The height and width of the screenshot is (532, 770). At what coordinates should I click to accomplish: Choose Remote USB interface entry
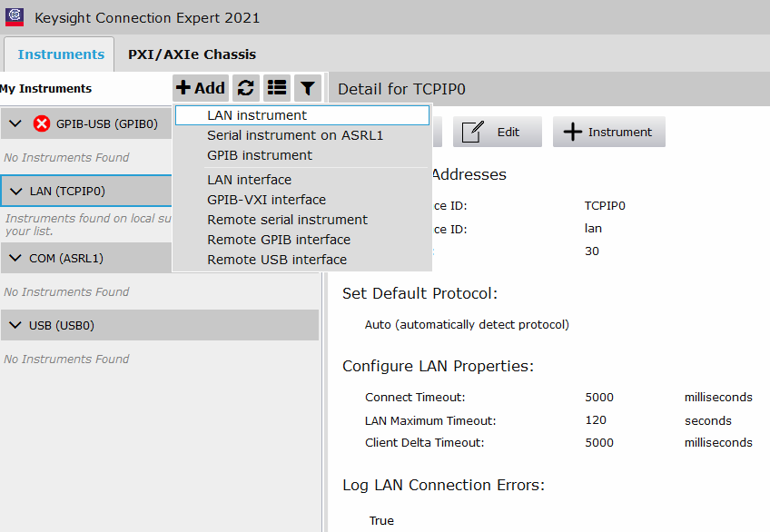click(x=302, y=261)
